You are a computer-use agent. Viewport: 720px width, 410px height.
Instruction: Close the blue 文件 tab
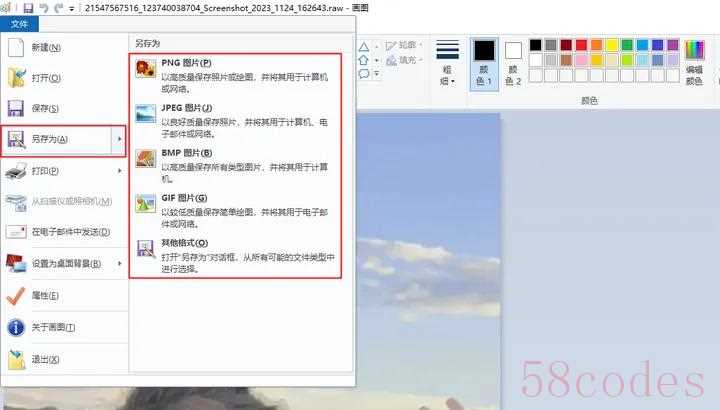coord(19,24)
